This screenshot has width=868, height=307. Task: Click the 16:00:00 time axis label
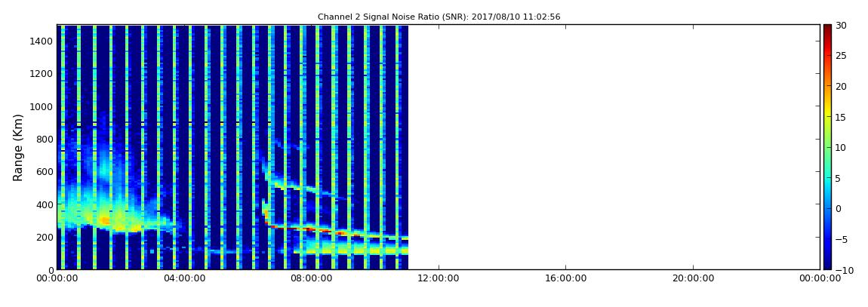[x=565, y=279]
